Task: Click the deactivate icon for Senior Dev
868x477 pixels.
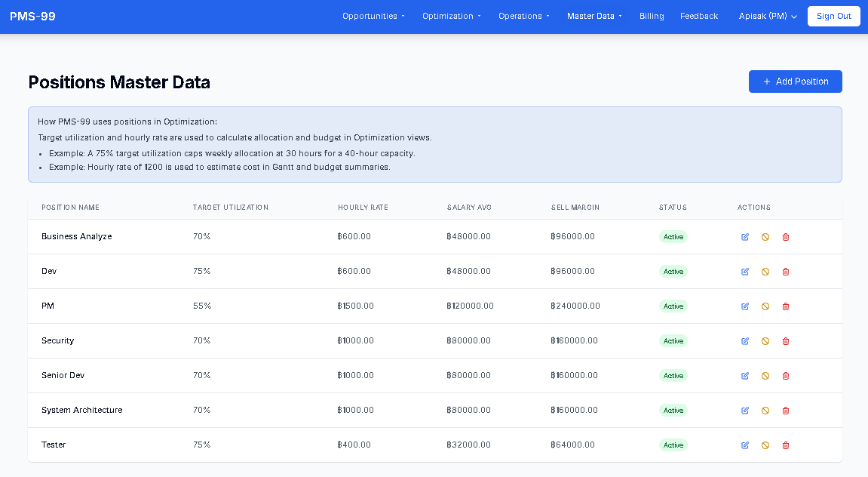Action: (x=765, y=376)
